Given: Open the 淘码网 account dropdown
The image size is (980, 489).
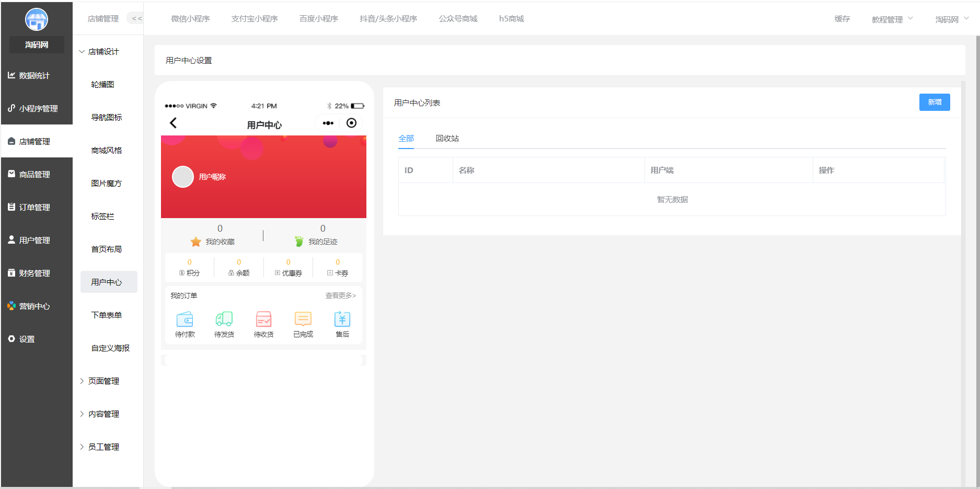Looking at the screenshot, I should [951, 19].
